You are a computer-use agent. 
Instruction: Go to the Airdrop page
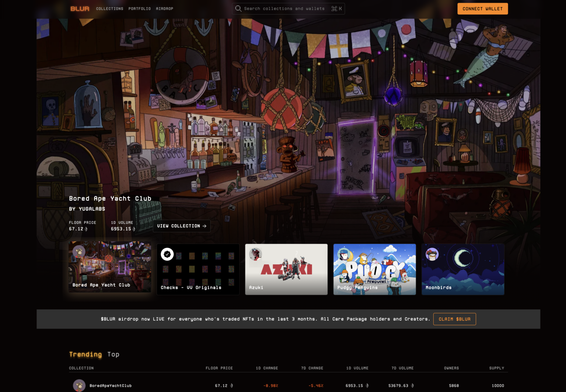[164, 9]
